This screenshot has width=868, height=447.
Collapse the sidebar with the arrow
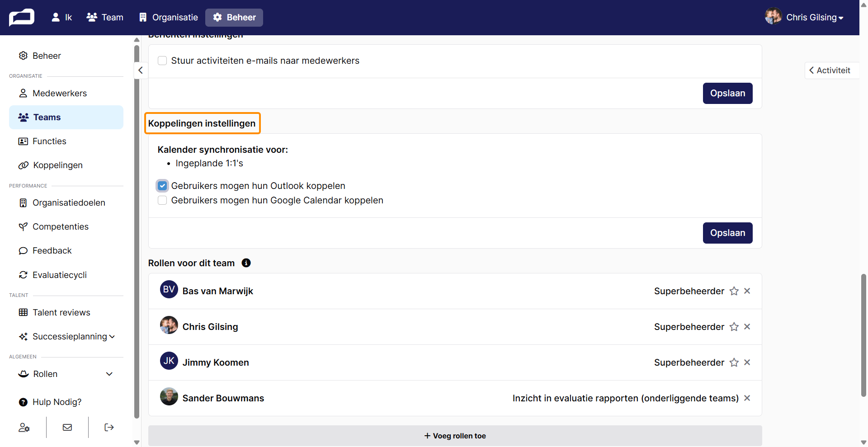pos(141,70)
